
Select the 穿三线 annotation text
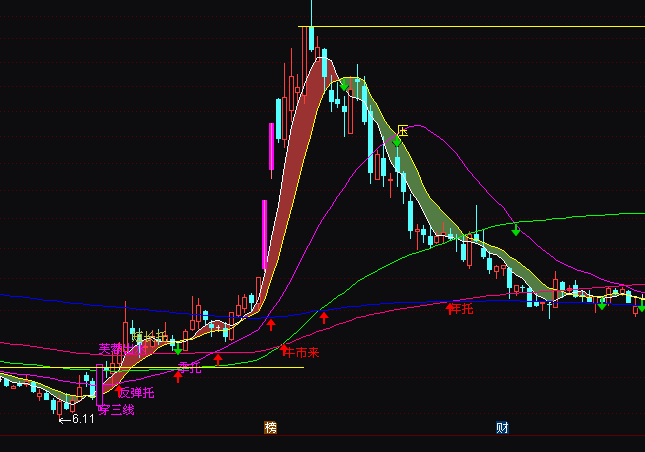(116, 410)
